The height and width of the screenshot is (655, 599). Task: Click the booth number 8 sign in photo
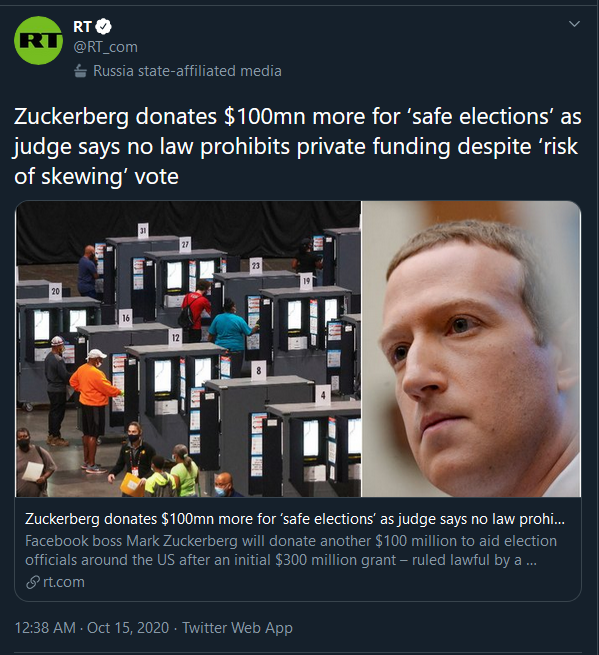(259, 371)
